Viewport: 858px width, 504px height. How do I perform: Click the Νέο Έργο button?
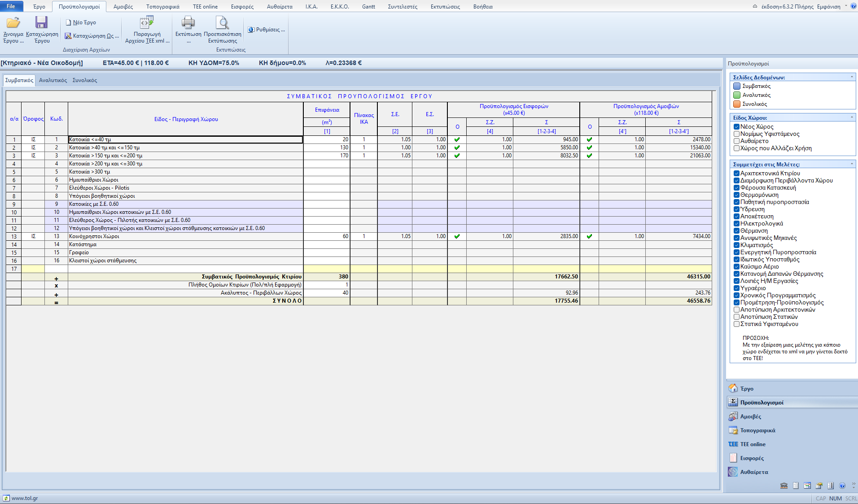(81, 22)
